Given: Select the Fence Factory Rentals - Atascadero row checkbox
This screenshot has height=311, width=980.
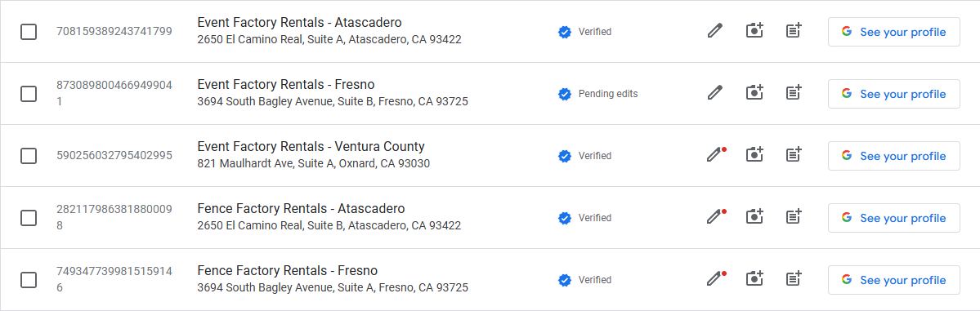Looking at the screenshot, I should 28,218.
